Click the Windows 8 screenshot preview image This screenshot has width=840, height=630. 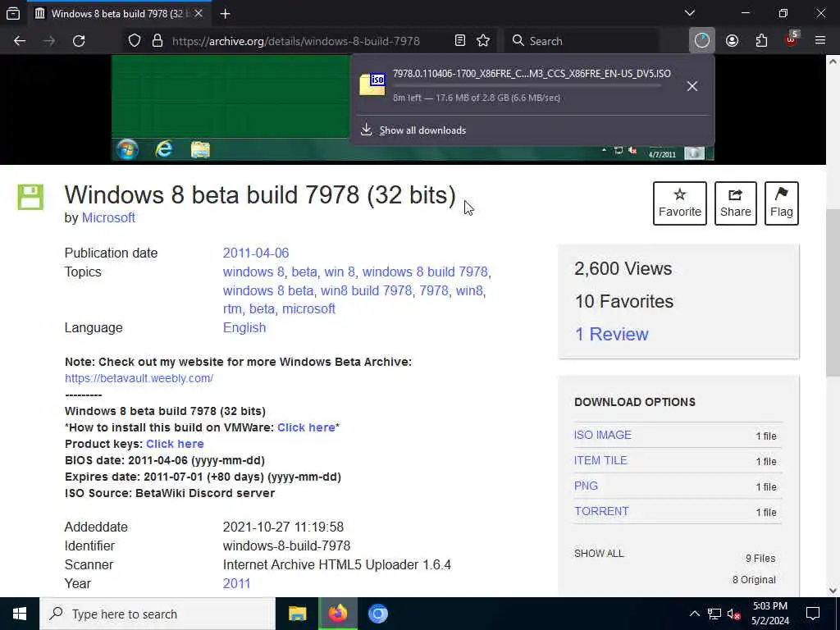tap(413, 107)
